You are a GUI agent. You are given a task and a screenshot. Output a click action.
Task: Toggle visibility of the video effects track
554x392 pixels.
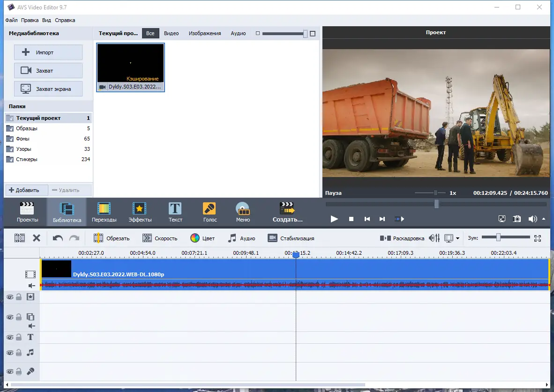[9, 296]
